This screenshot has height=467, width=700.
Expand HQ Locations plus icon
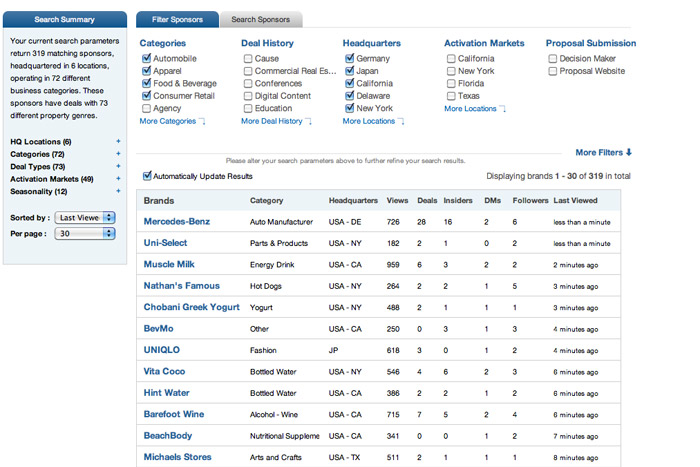click(x=118, y=141)
